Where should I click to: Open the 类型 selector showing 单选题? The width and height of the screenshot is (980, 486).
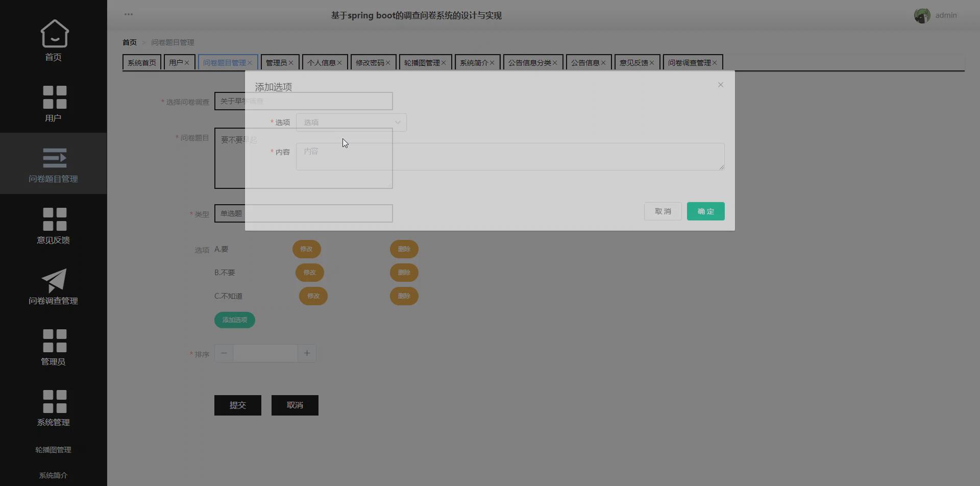(x=303, y=213)
